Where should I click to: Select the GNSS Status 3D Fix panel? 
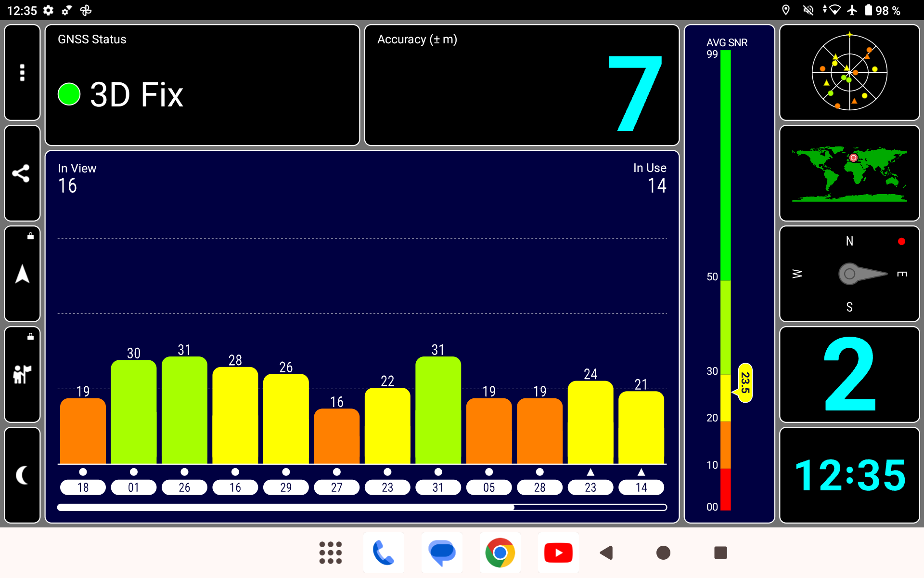point(202,85)
